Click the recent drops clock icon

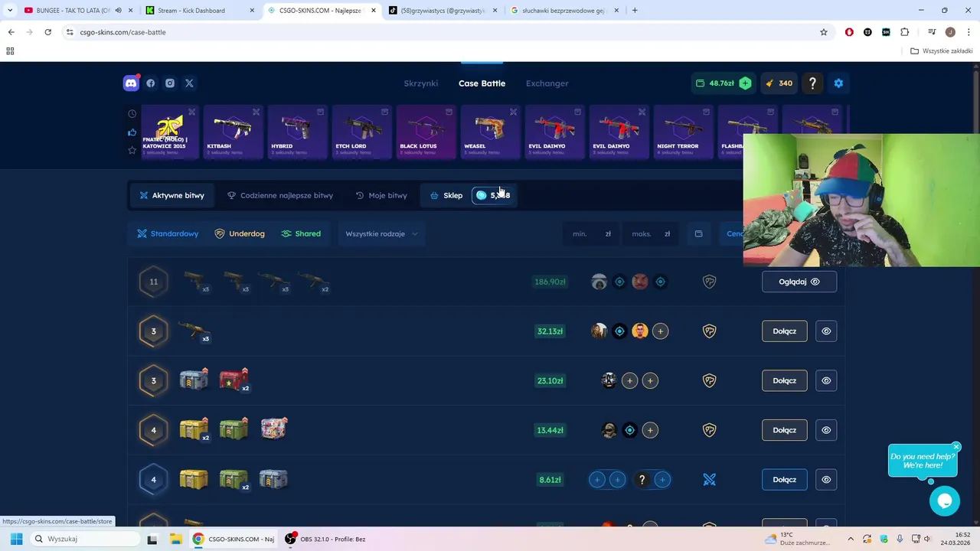(x=132, y=114)
